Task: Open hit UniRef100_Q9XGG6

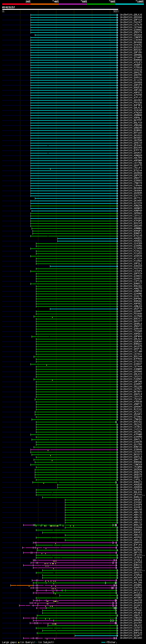Action: tap(131, 17)
